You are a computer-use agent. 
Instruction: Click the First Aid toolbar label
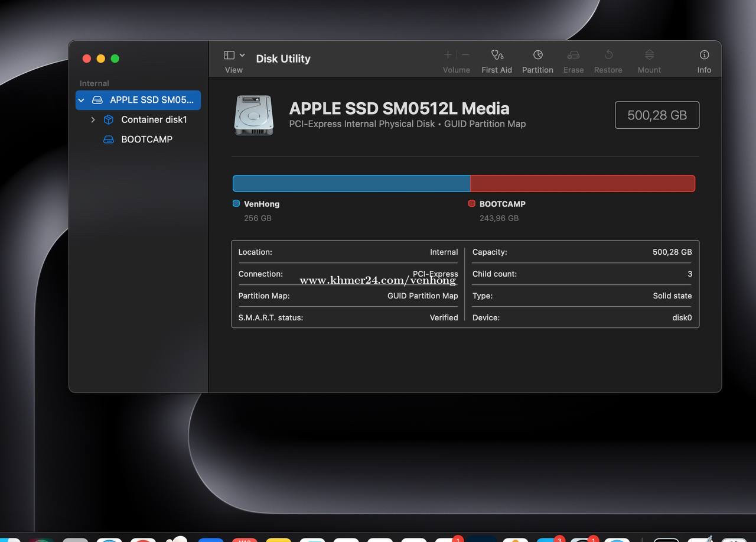click(x=497, y=70)
